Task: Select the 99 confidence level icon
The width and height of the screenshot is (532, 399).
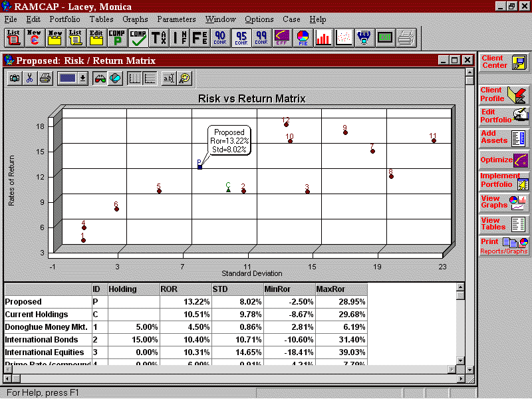Action: [261, 38]
